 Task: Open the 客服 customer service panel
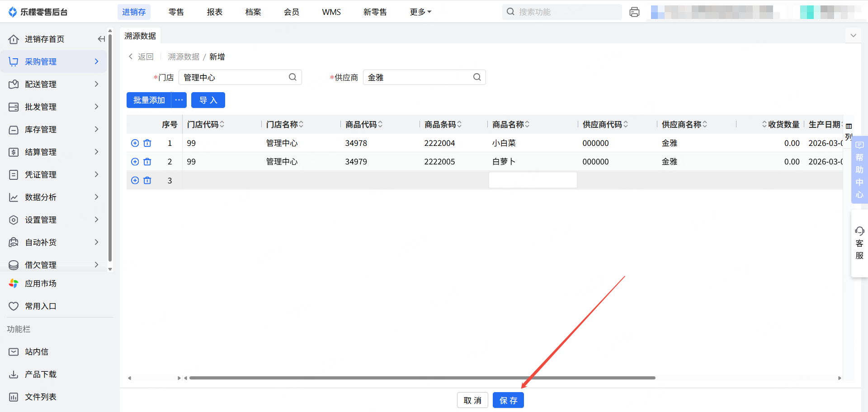coord(859,243)
